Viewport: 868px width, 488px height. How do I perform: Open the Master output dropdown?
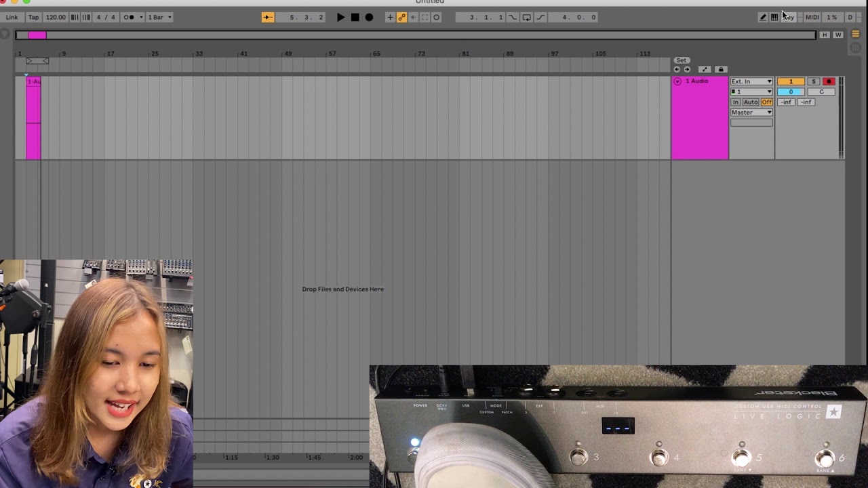pos(751,113)
